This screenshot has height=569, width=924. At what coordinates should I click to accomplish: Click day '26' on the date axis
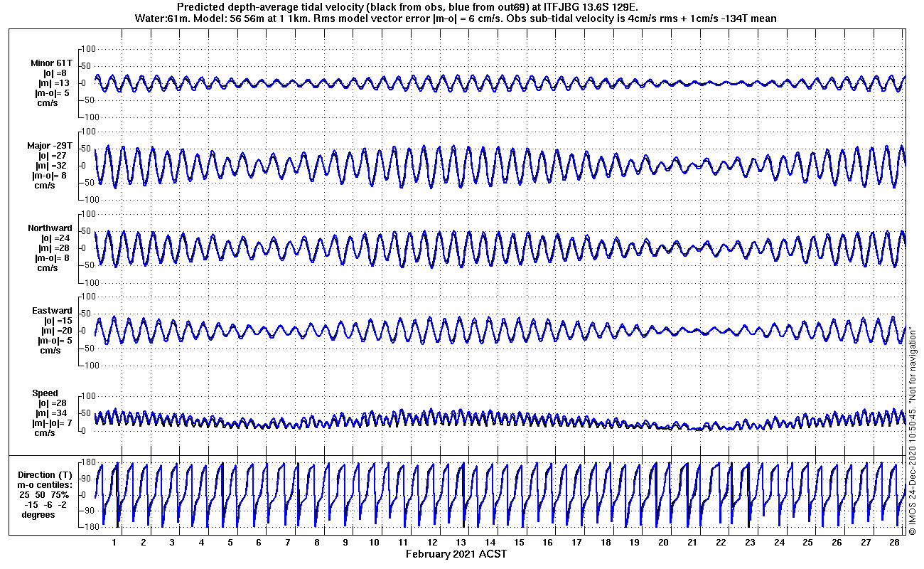[x=837, y=543]
